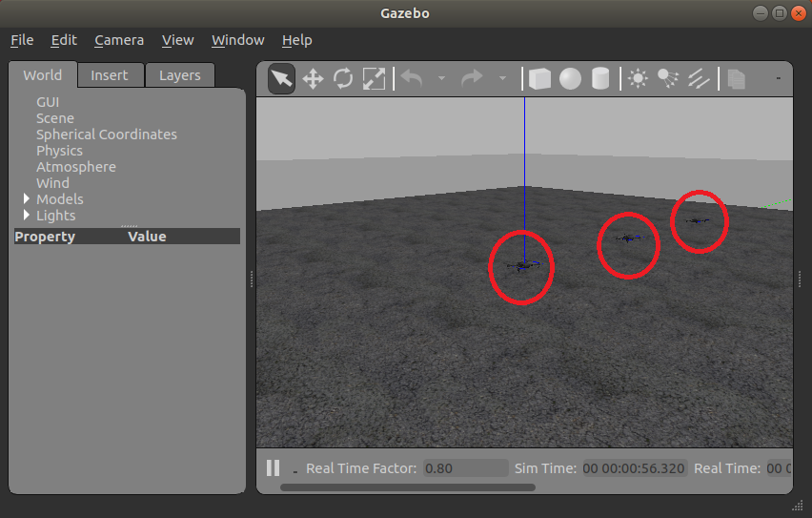Activate the selection mode arrow tool
This screenshot has width=812, height=518.
pyautogui.click(x=282, y=79)
